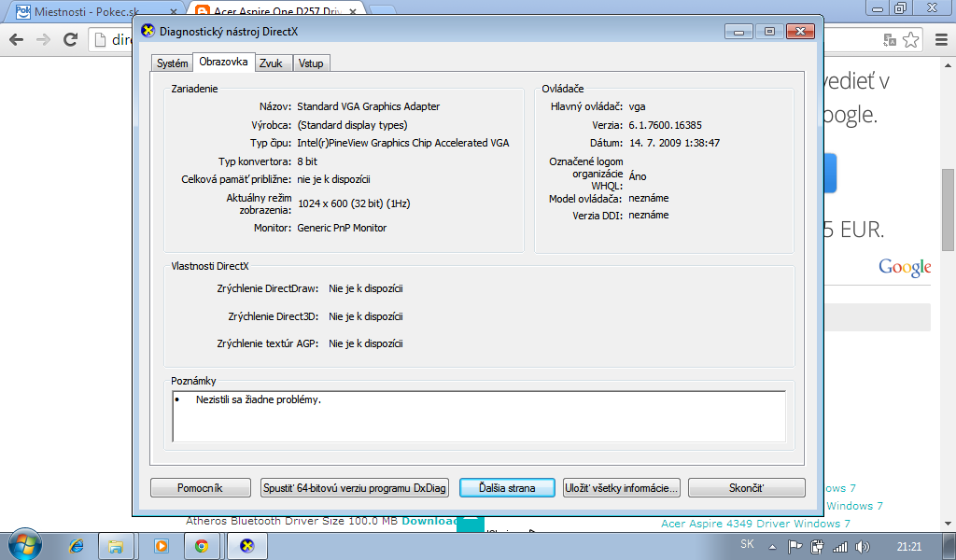Image resolution: width=956 pixels, height=560 pixels.
Task: Maximize the DirectX diagnostic window
Action: pos(769,31)
